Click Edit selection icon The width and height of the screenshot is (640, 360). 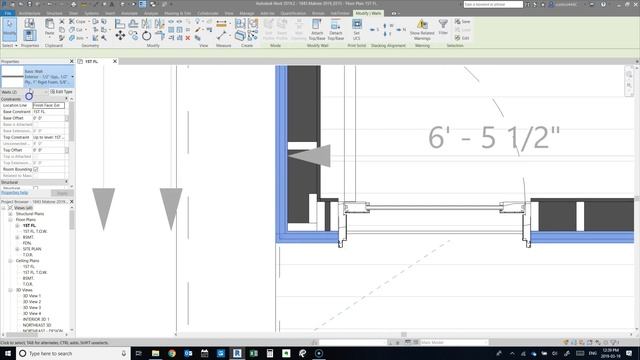click(462, 38)
